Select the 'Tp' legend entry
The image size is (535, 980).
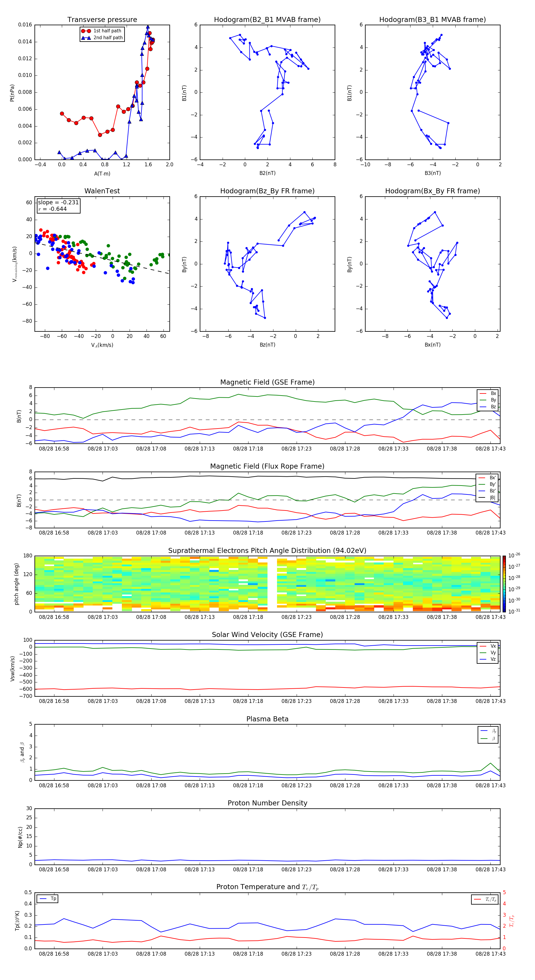(48, 899)
